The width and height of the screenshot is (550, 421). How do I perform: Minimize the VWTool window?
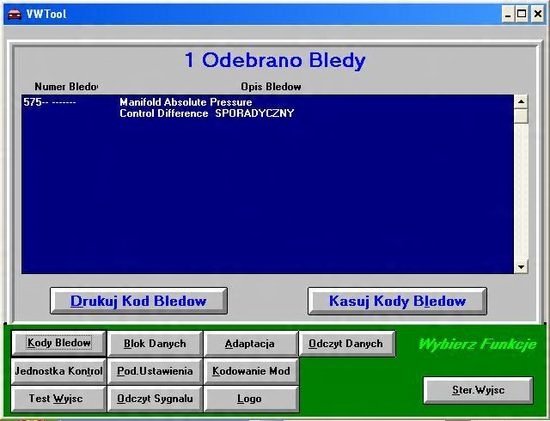(508, 14)
